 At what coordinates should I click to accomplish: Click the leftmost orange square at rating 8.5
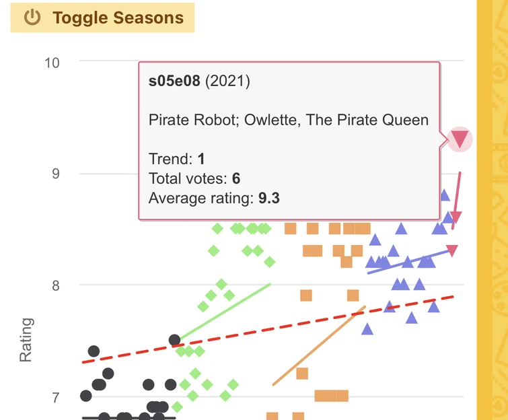pyautogui.click(x=291, y=229)
